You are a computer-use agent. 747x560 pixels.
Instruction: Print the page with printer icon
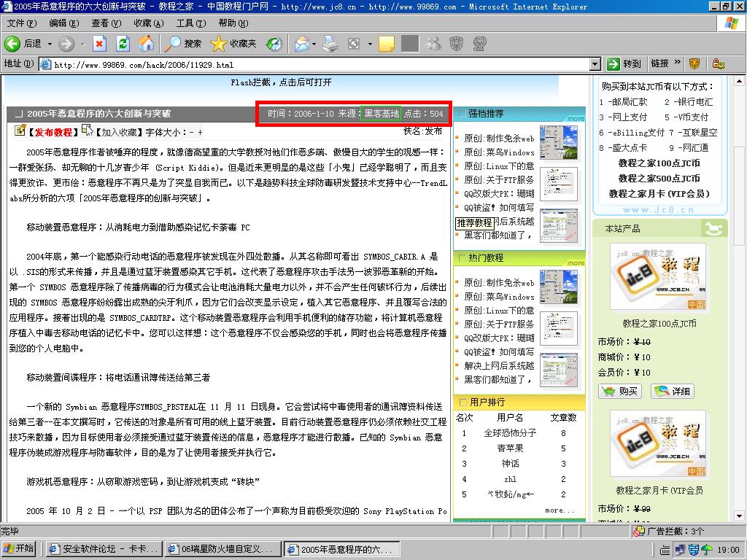(330, 44)
